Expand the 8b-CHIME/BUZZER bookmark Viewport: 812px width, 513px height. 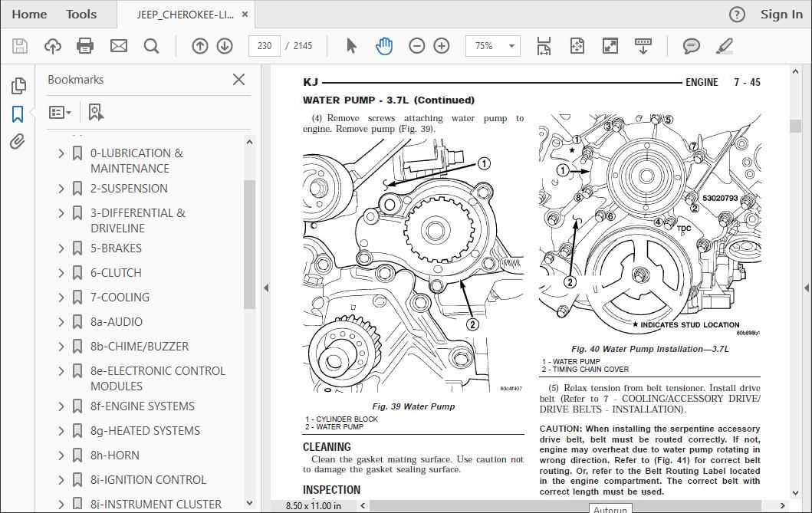61,347
